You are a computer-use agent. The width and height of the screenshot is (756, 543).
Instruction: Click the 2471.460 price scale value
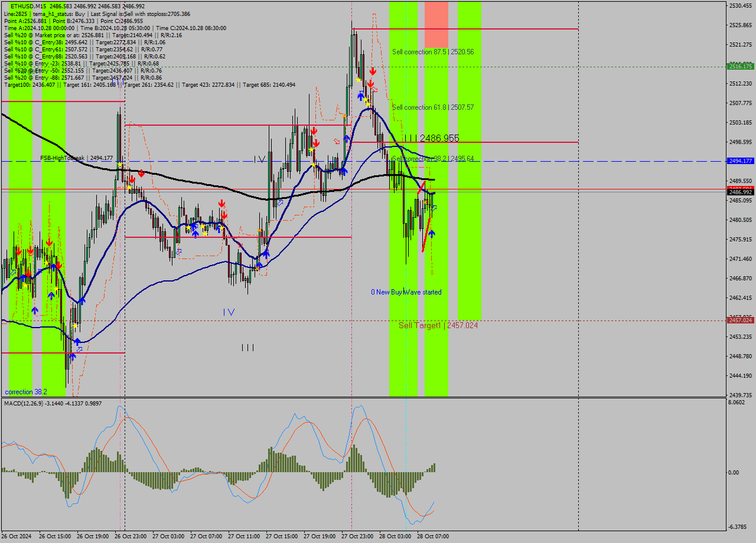741,259
